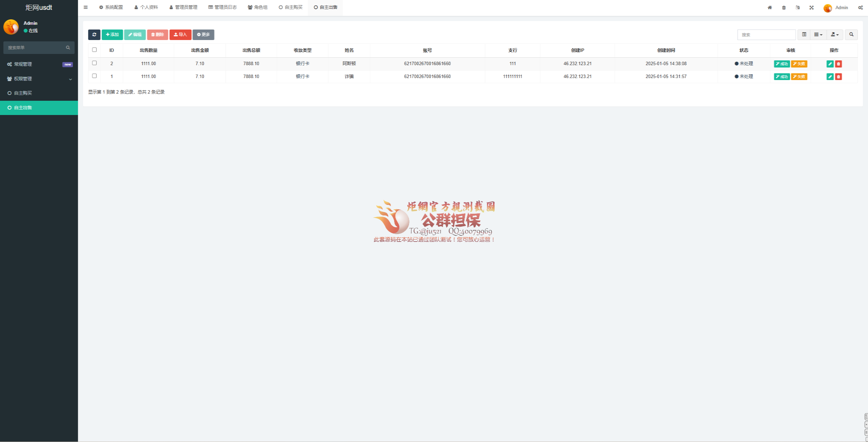Tick the checkbox for record ID 2
This screenshot has height=442, width=868.
[94, 63]
